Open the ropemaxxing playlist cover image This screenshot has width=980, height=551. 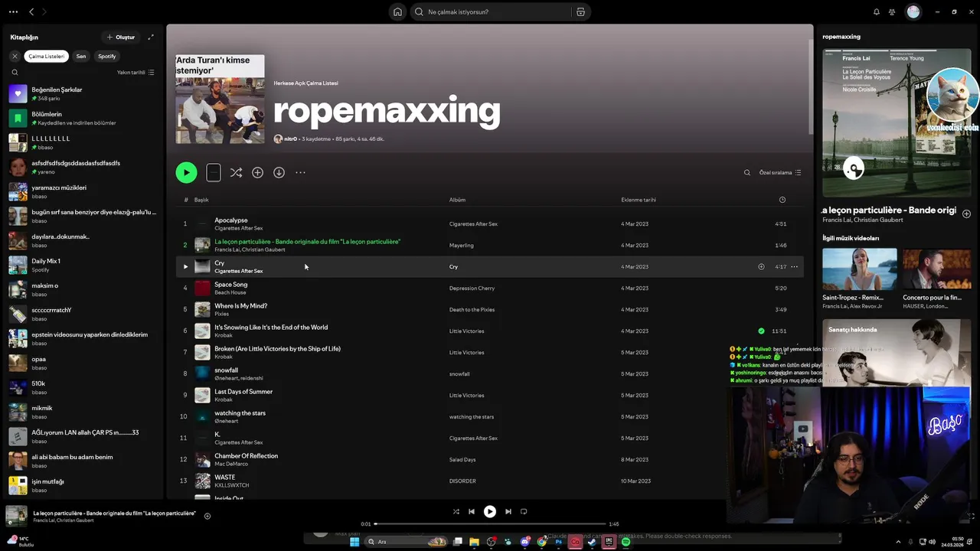coord(220,99)
